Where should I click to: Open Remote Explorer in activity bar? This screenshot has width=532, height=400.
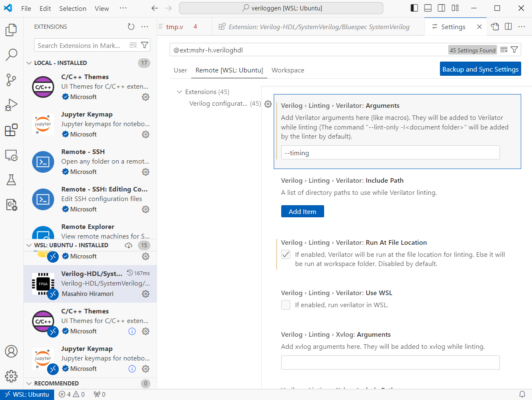(11, 155)
